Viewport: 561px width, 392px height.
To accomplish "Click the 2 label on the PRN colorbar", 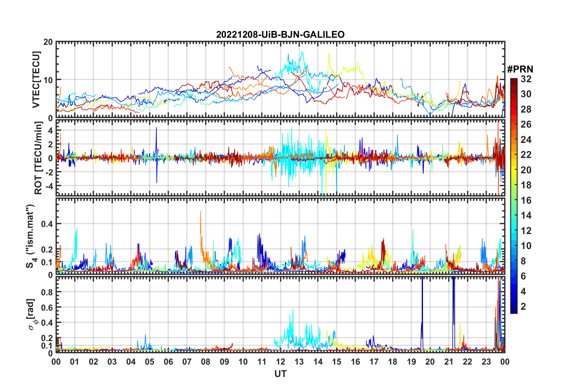I will [523, 307].
